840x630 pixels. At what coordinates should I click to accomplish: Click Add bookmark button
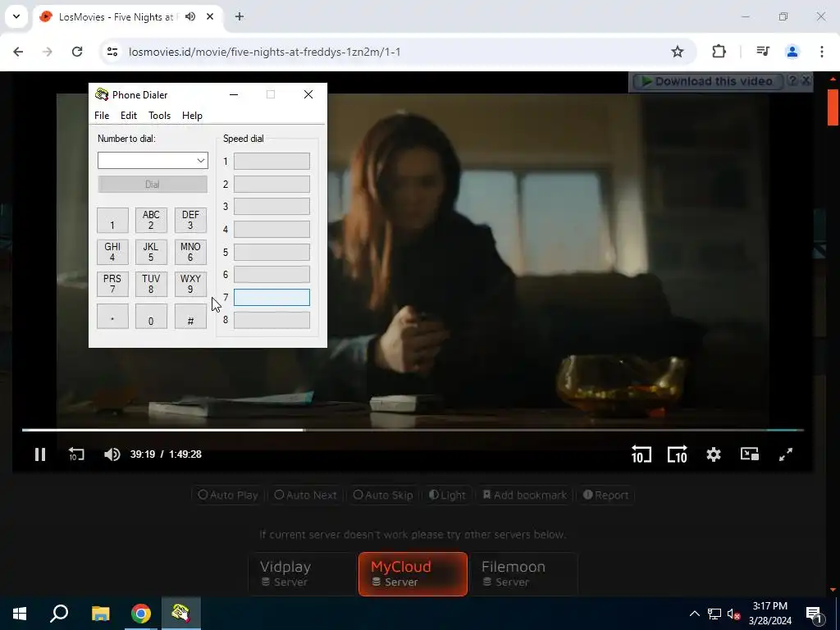pos(524,495)
